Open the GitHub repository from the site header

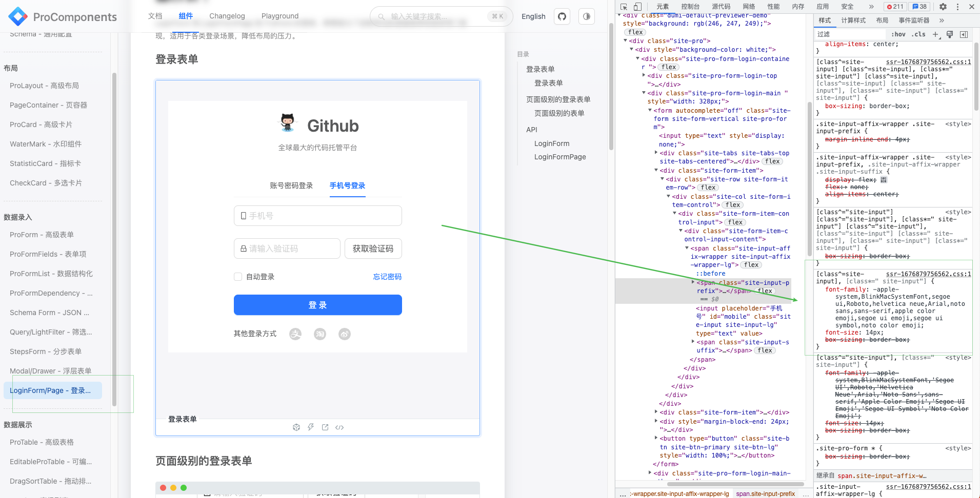tap(562, 16)
